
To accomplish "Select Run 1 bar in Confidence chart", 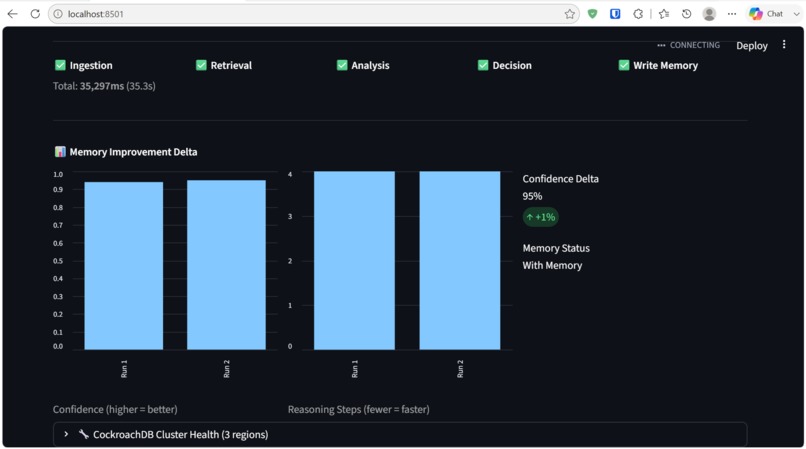I will pyautogui.click(x=123, y=266).
